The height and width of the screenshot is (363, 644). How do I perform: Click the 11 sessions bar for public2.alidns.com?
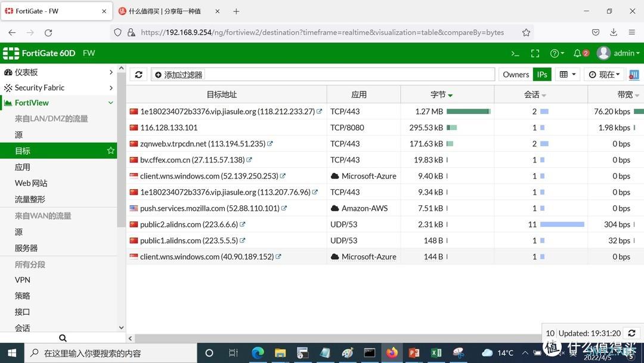click(562, 224)
